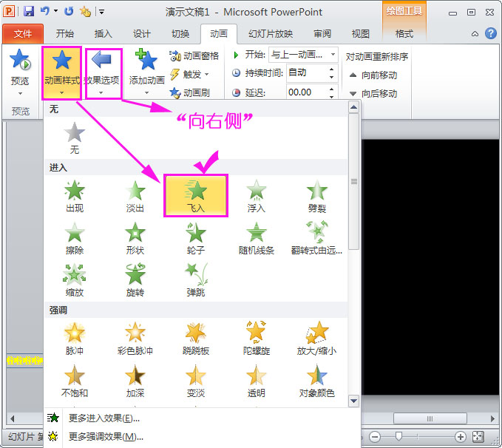Open the 动画样式 animation styles gallery

61,72
